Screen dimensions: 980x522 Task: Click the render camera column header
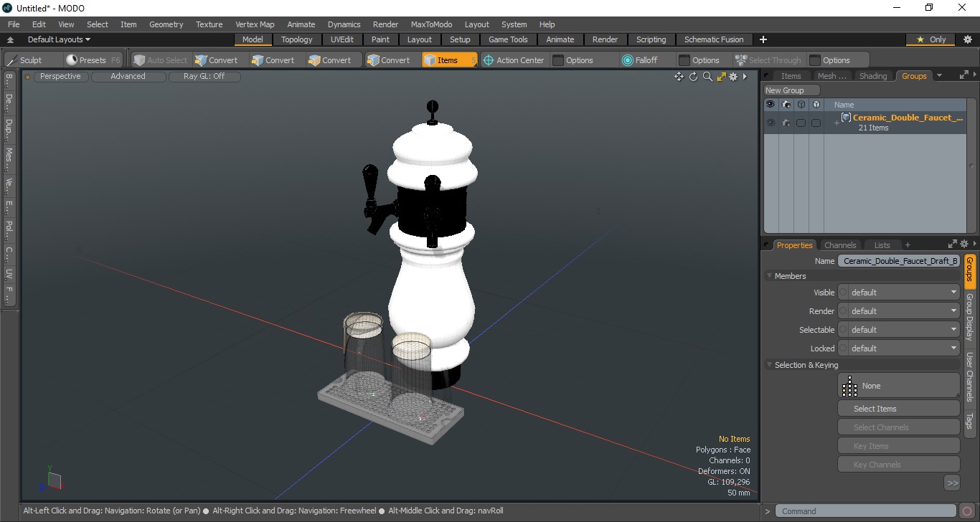786,105
